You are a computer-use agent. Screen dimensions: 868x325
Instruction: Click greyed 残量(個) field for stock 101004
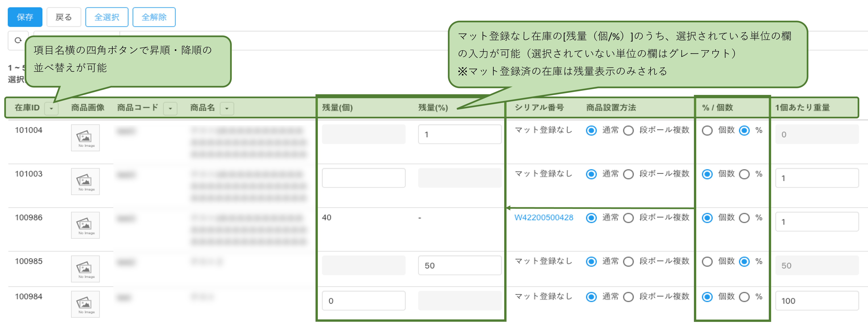(364, 134)
